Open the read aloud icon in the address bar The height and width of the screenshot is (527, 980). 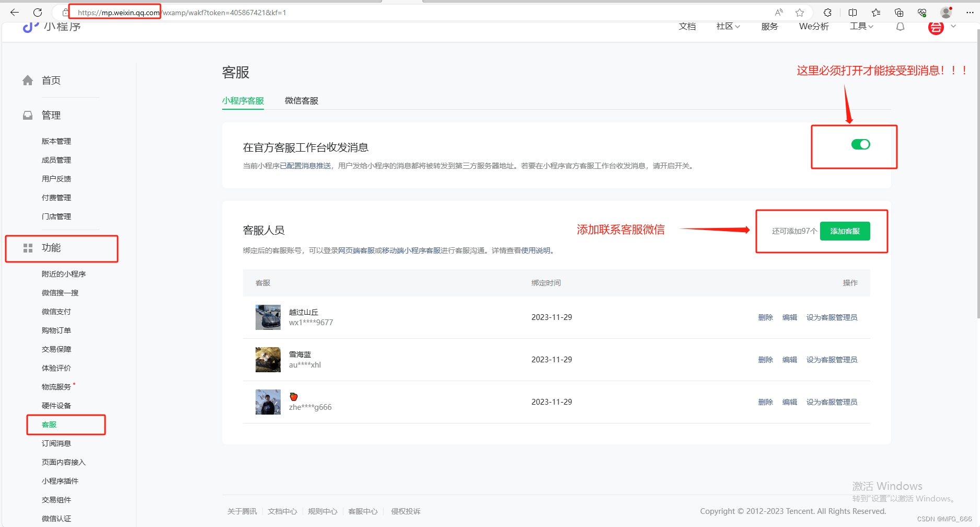779,13
